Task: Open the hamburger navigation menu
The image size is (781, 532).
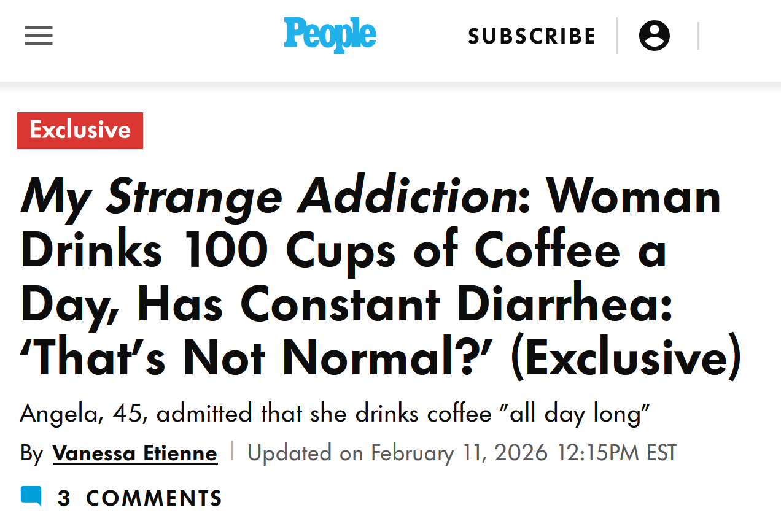Action: point(39,36)
